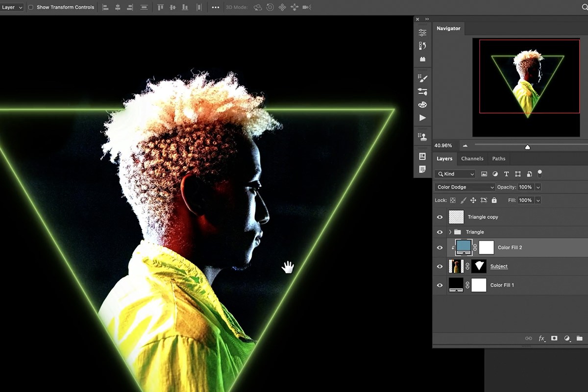This screenshot has width=588, height=392.
Task: Click the three-dot more options icon
Action: [x=216, y=7]
